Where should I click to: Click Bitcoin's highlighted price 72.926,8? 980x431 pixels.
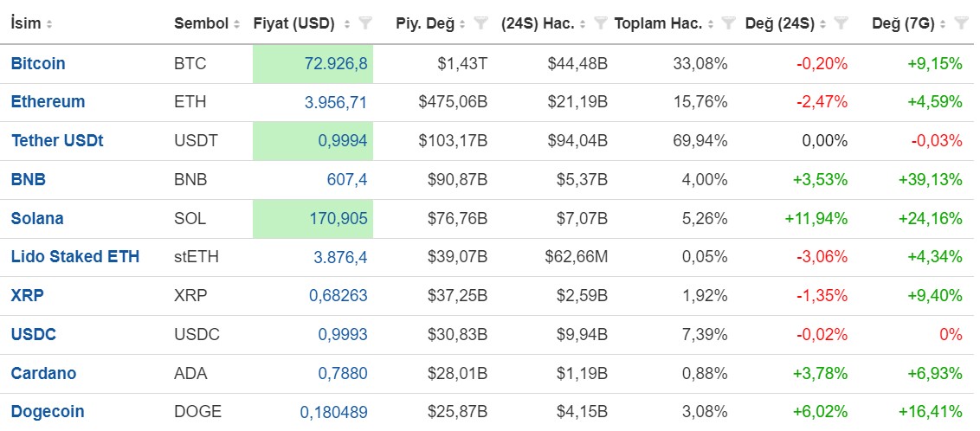[336, 63]
